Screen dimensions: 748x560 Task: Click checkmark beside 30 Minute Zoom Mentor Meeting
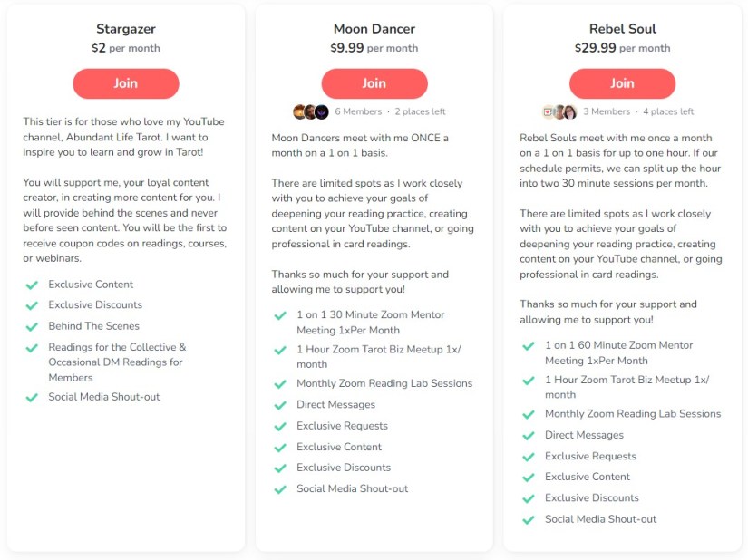coord(280,315)
